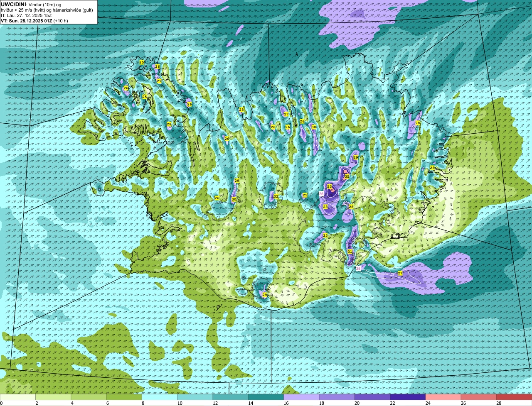532x406 pixels.
Task: Click the 'Vindur (10m) og' heading text
Action: click(x=46, y=5)
